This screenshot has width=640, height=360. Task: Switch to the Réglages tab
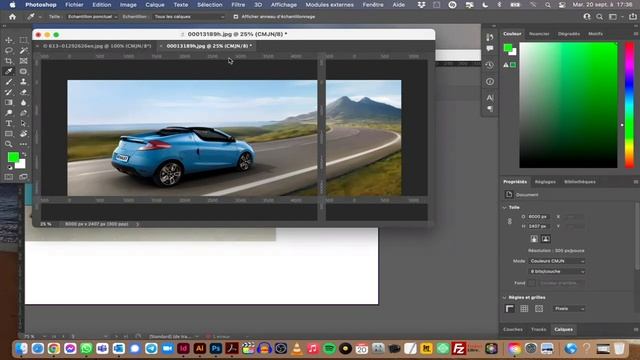(545, 182)
